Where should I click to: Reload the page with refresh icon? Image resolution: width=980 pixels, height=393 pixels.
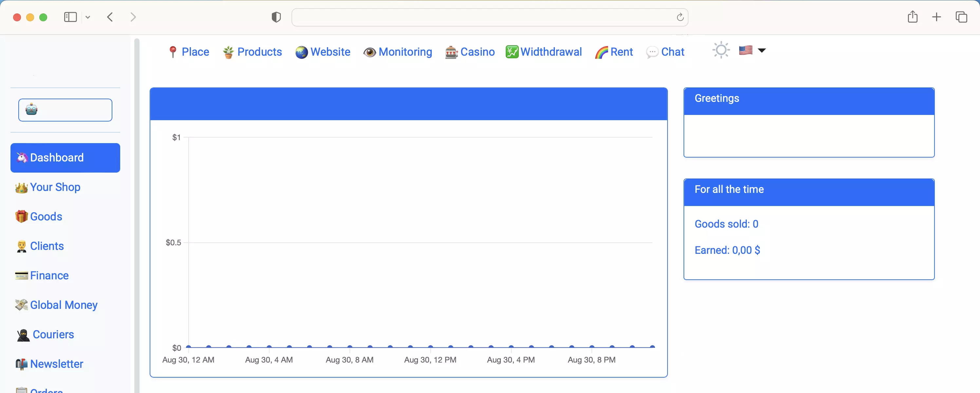(x=680, y=17)
